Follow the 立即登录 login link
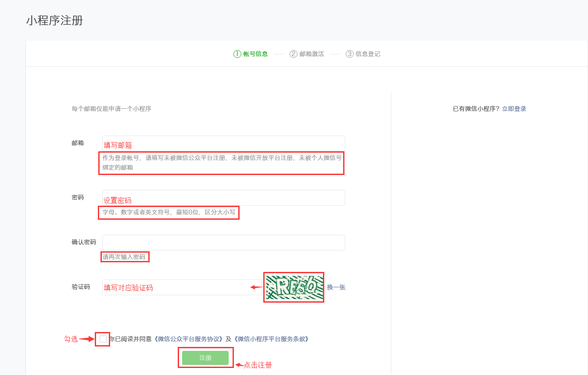This screenshot has width=588, height=375. (514, 109)
